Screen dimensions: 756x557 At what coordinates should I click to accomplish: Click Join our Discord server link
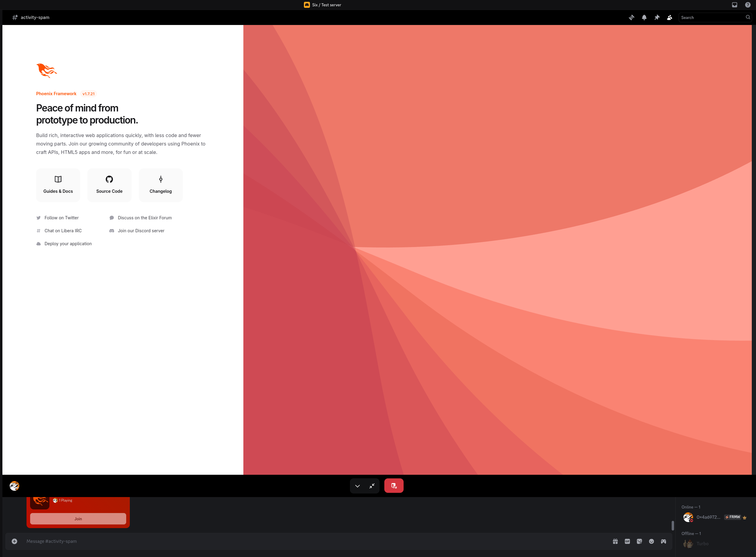[141, 231]
